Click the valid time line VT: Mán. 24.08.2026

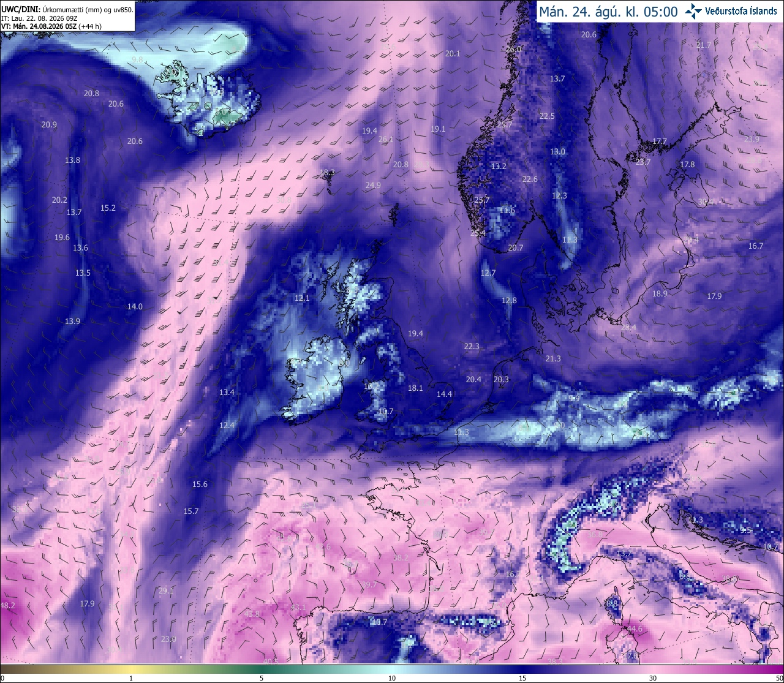(51, 26)
